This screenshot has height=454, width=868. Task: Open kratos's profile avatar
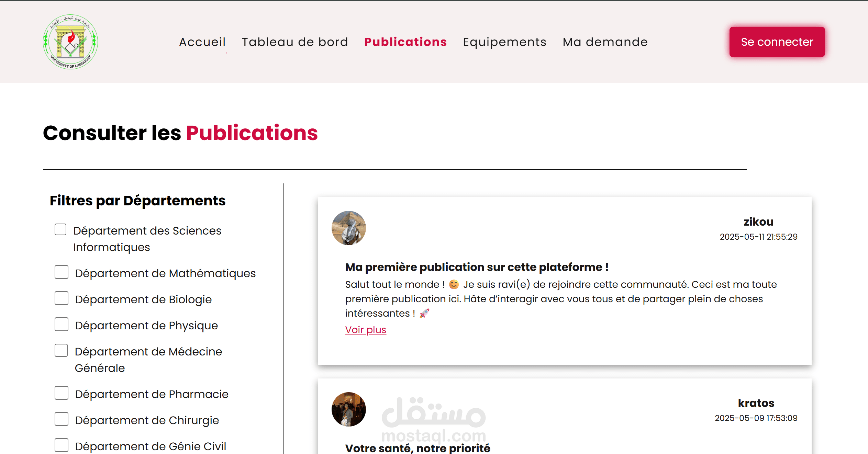(x=348, y=409)
